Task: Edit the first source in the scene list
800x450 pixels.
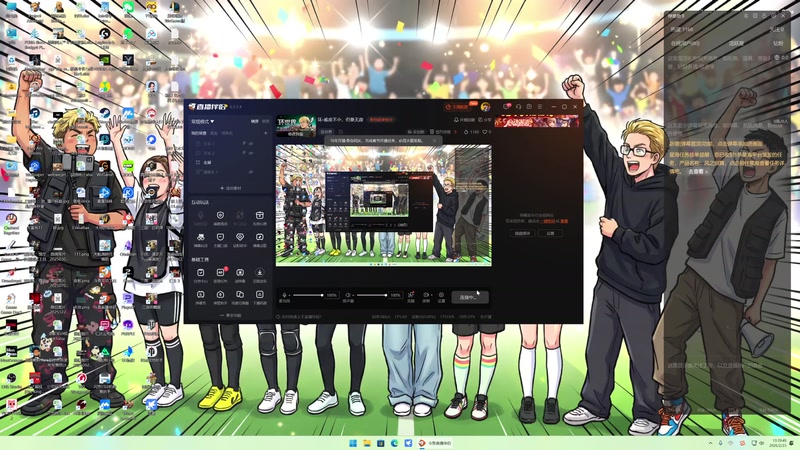Action: (244, 144)
